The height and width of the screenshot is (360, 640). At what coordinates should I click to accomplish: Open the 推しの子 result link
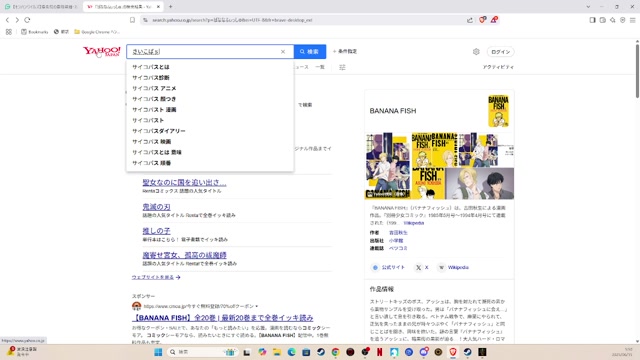coord(156,231)
